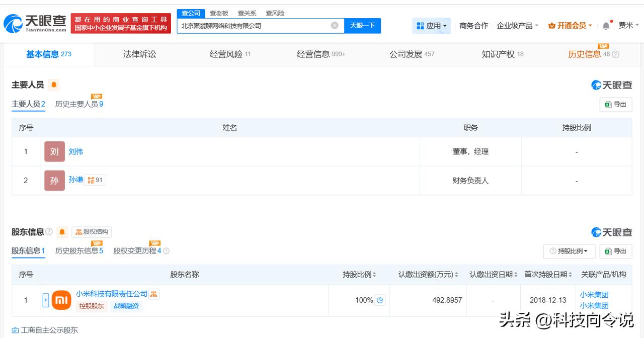Click the notification bell in the header
Image resolution: width=644 pixels, height=338 pixels.
[606, 25]
